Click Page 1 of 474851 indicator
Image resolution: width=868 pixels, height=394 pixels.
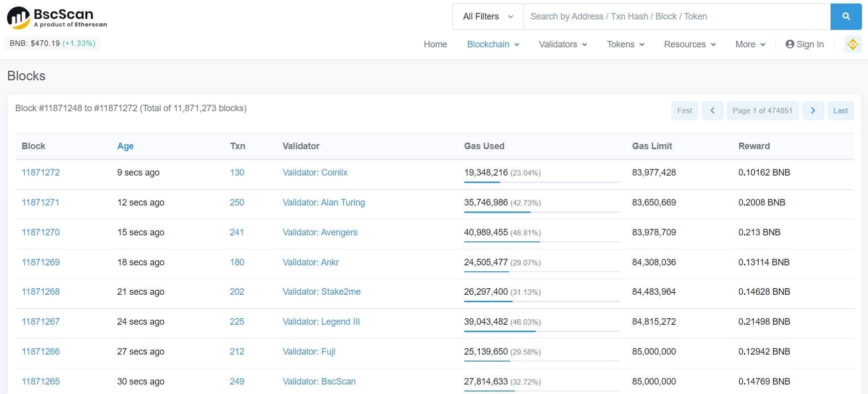click(762, 111)
